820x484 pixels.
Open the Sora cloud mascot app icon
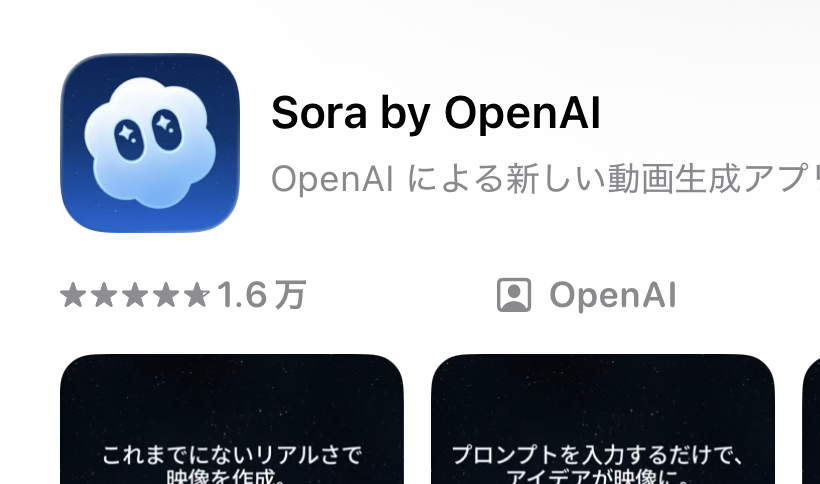pyautogui.click(x=150, y=143)
